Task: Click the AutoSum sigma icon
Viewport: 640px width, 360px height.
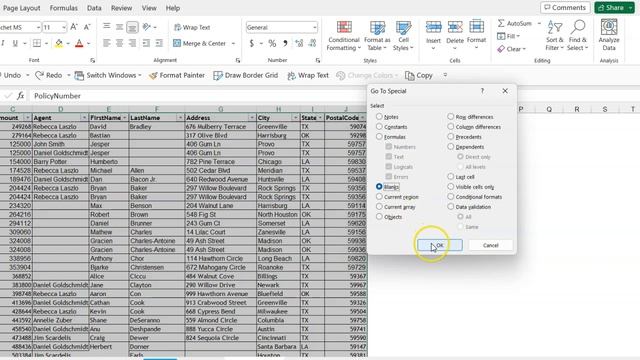Action: coord(501,23)
